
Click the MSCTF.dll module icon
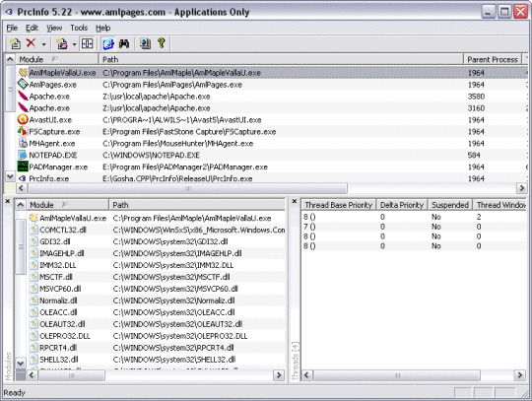[x=33, y=277]
